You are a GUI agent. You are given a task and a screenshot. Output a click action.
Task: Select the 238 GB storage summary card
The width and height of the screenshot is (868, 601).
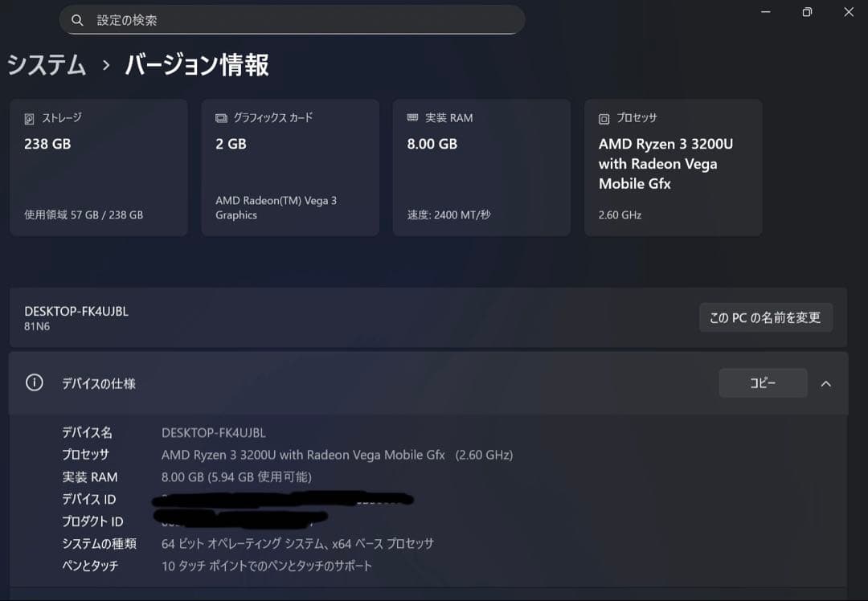(98, 167)
